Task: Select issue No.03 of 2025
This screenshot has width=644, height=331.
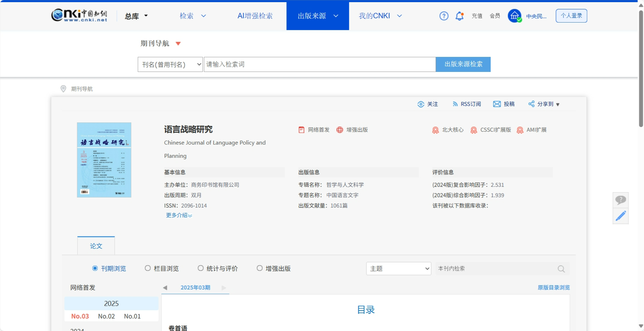Action: [x=80, y=316]
